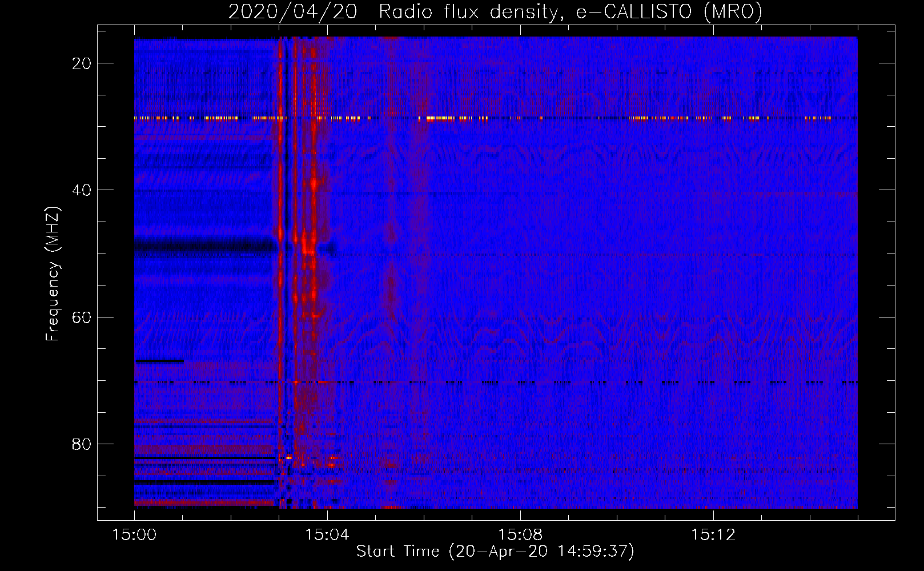Click the '40' frequency tick label
924x571 pixels.
coord(82,190)
